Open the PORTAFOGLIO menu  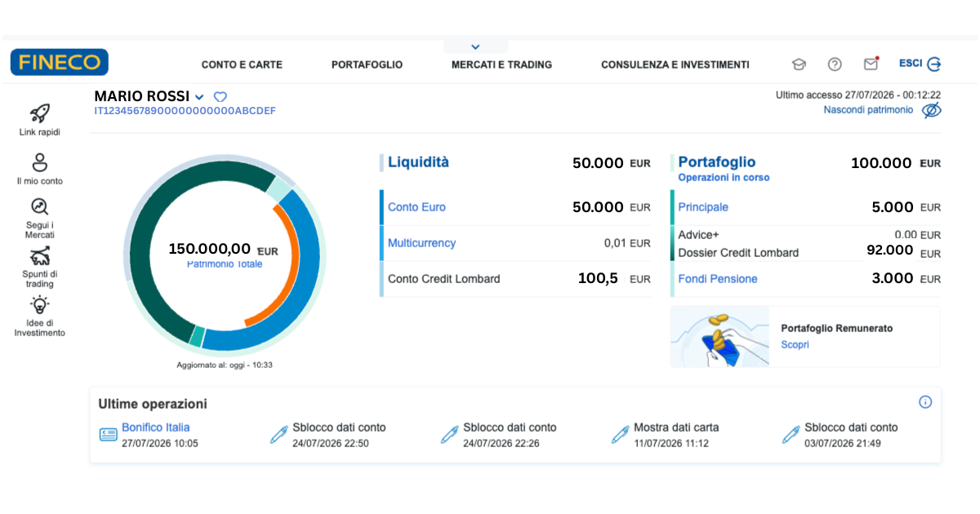click(367, 64)
